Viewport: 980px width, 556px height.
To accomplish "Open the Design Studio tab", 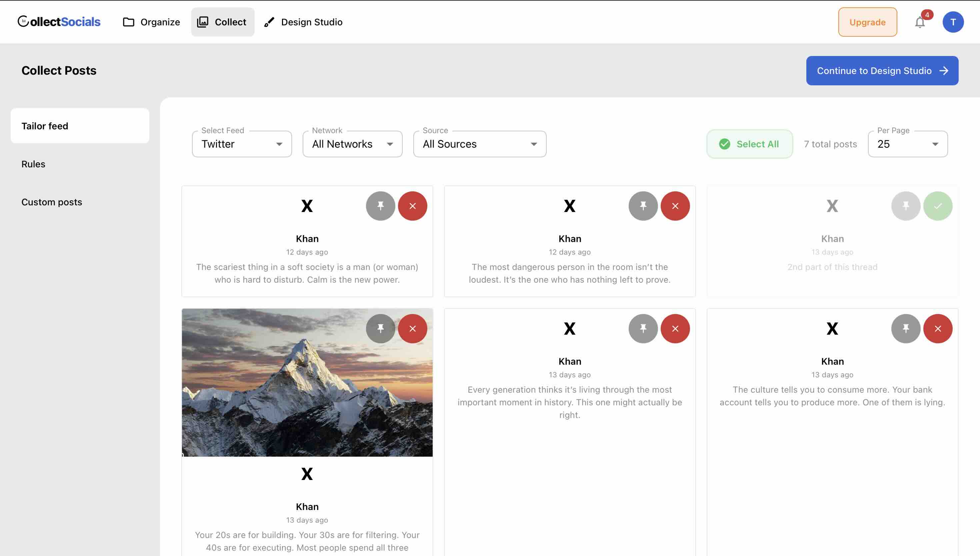I will (303, 22).
